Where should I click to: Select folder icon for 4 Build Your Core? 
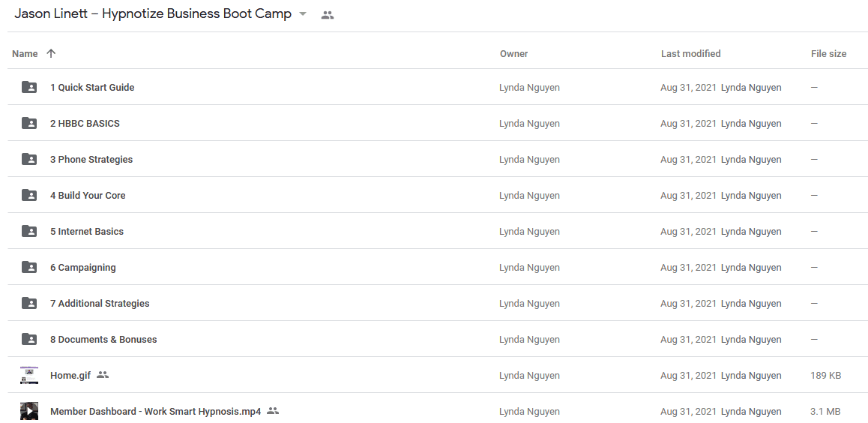29,195
